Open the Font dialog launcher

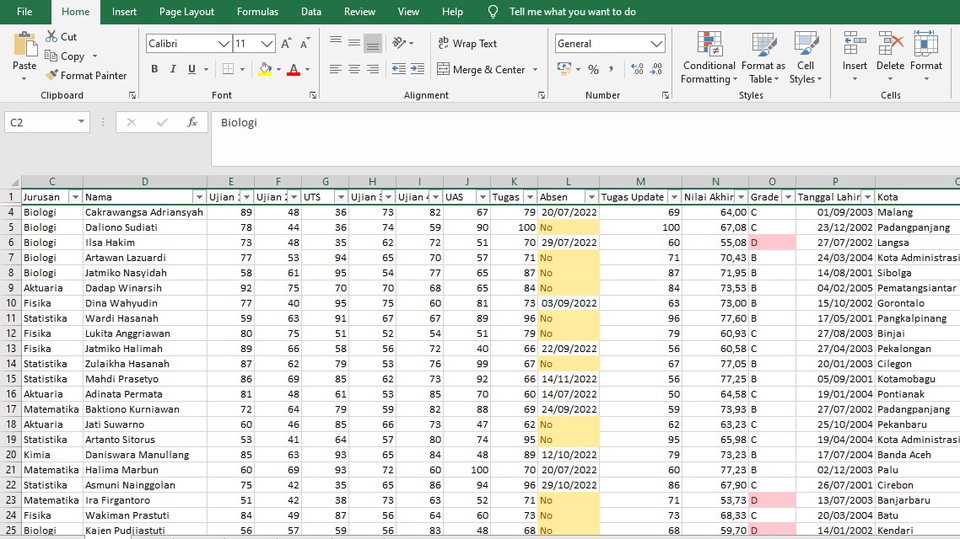click(313, 96)
